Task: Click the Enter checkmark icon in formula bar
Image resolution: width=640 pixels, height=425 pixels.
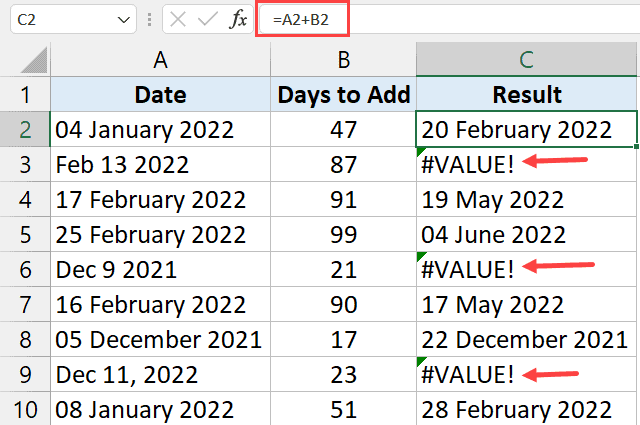Action: 208,19
